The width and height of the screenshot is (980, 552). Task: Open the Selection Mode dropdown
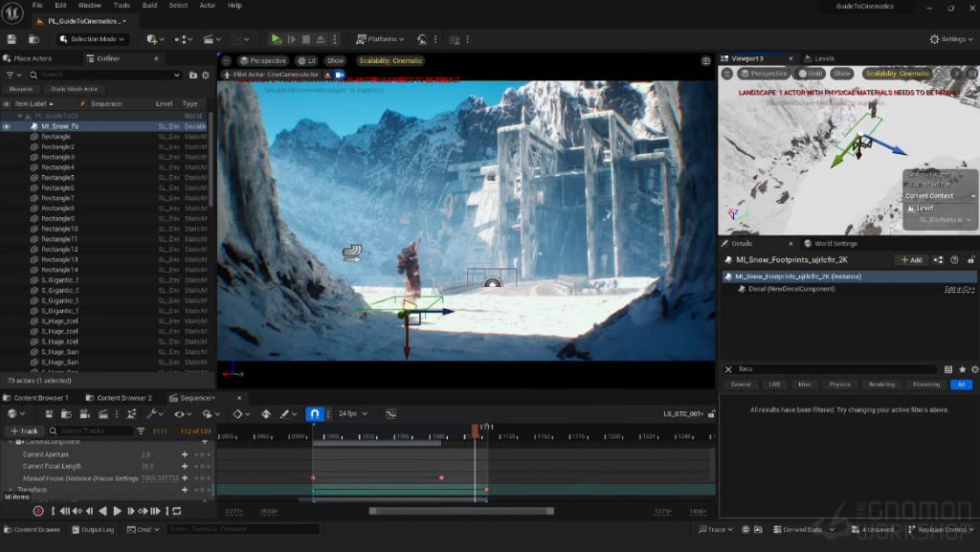[92, 39]
